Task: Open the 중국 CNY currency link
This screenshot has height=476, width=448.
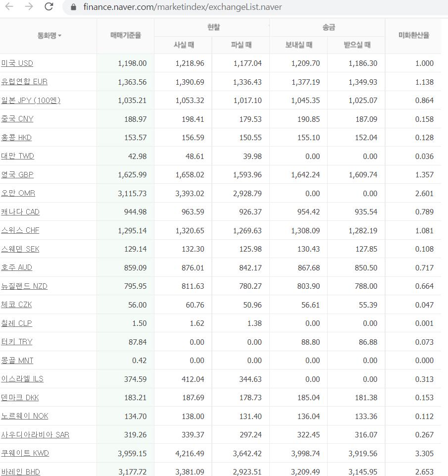Action: 17,119
